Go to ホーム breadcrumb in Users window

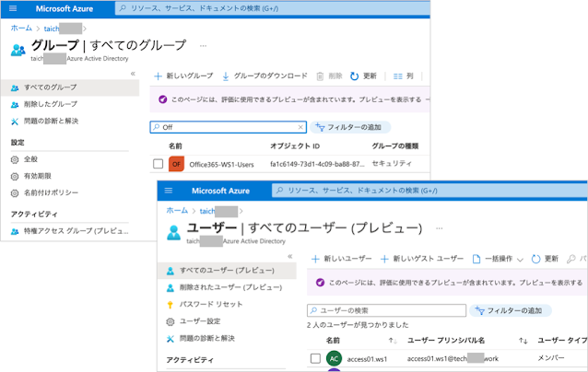[x=177, y=211]
